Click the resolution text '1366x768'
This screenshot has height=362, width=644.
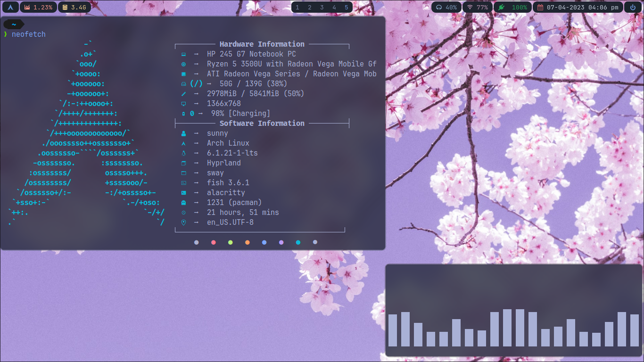click(224, 104)
